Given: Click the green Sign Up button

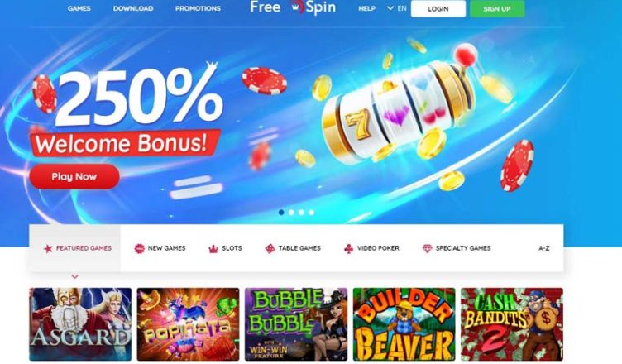Looking at the screenshot, I should 497,9.
